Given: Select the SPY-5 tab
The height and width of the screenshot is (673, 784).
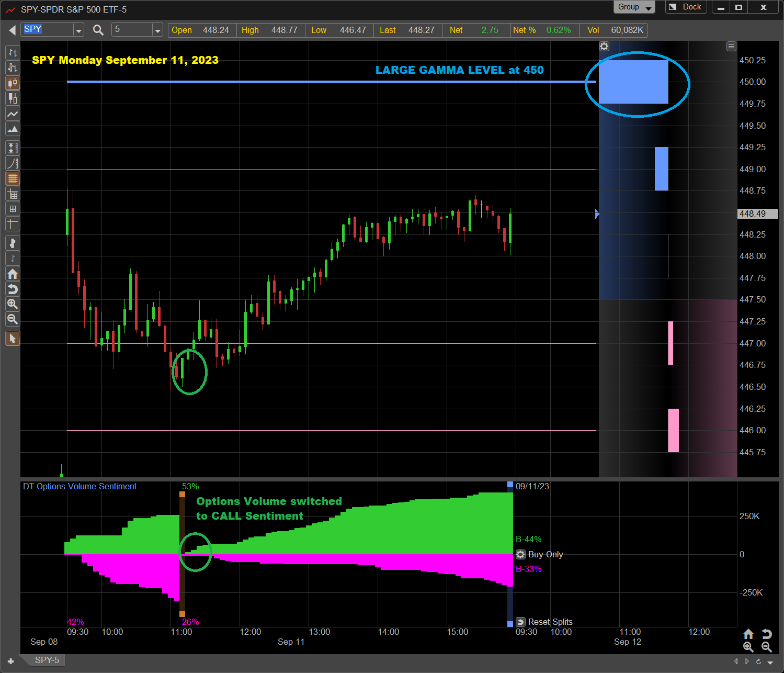Looking at the screenshot, I should (x=47, y=660).
